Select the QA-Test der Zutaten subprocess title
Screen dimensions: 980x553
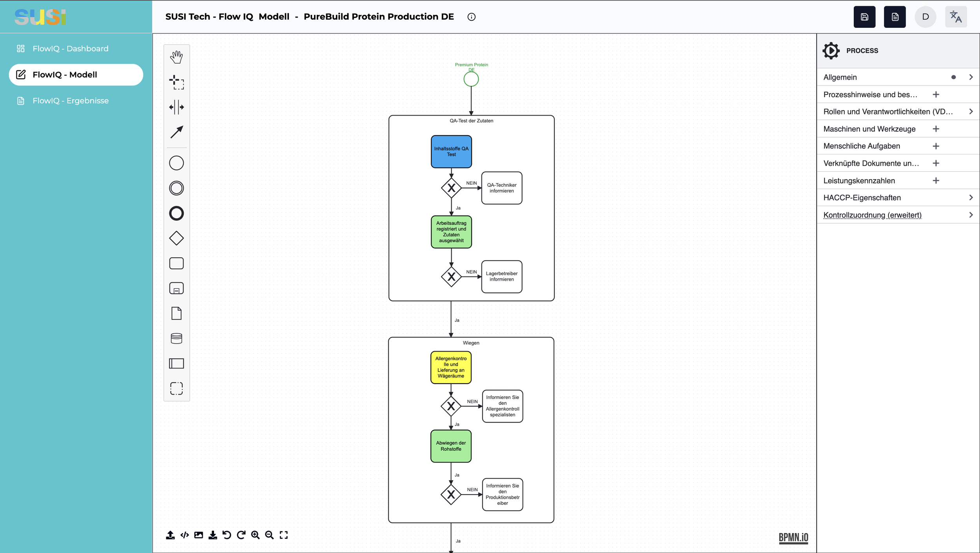[x=472, y=121]
